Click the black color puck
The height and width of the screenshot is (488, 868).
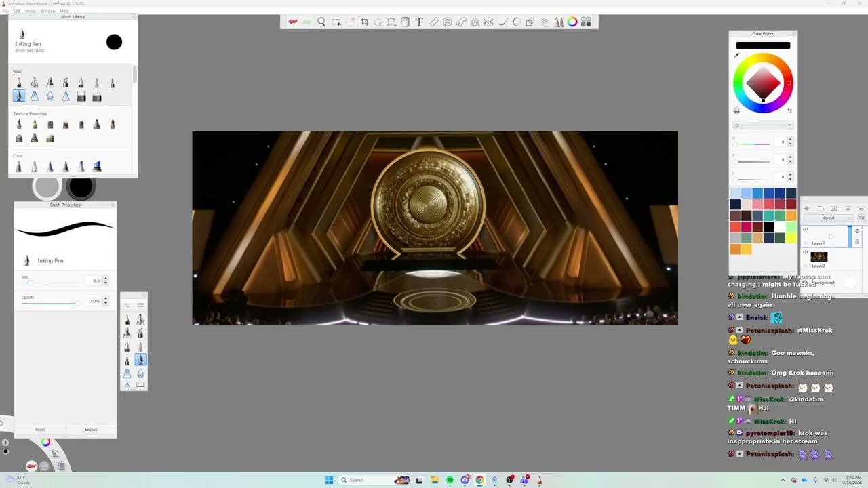(81, 187)
